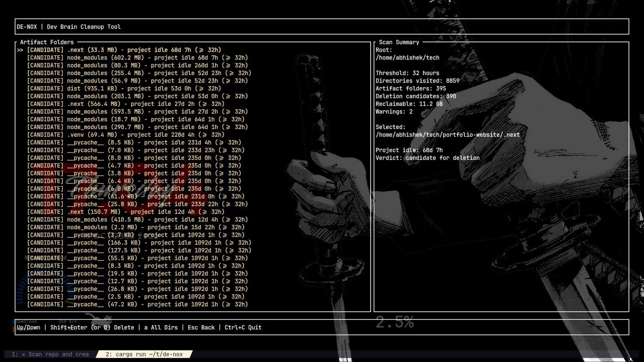Viewport: 644px width, 362px height.
Task: Click the 'Warnings: 2' summary line
Action: point(394,112)
